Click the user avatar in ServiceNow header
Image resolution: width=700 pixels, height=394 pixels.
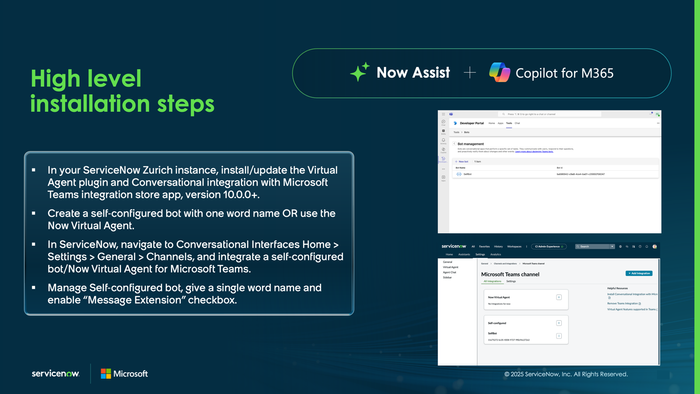coord(654,246)
